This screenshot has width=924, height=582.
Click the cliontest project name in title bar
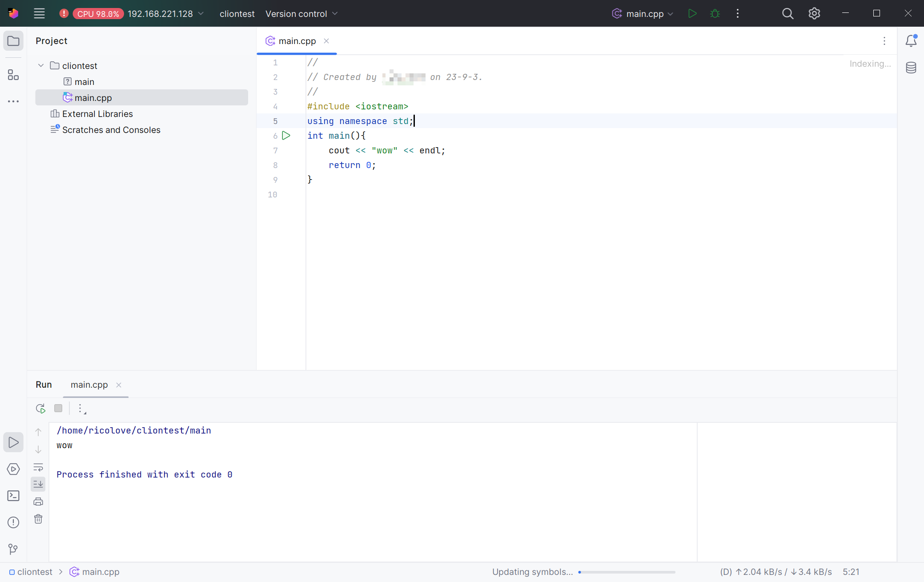237,14
